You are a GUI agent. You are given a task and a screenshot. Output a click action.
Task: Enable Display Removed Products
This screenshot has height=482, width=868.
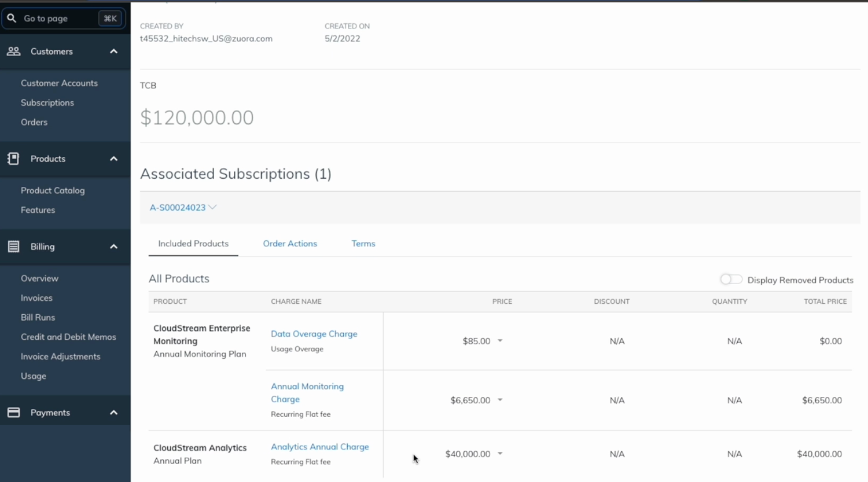point(731,279)
